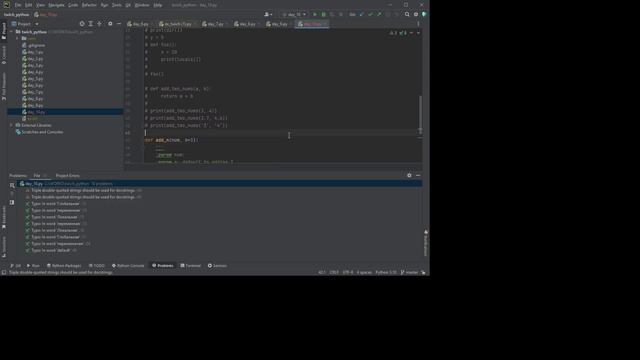Viewport: 640px width, 360px height.
Task: Click the Git push arrow icon
Action: tap(379, 14)
